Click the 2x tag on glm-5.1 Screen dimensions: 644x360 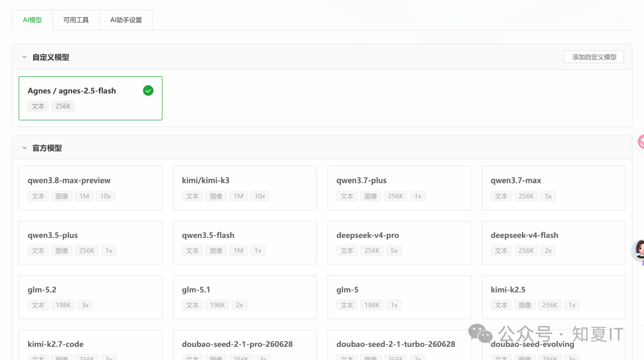[x=240, y=305]
